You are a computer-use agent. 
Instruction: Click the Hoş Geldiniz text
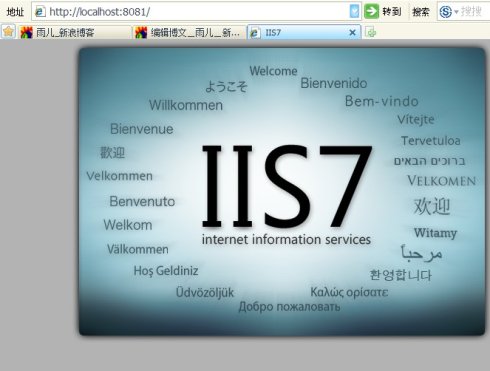[166, 271]
